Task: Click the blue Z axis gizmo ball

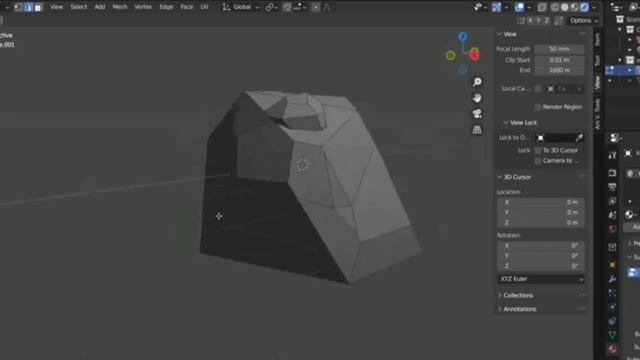Action: (462, 37)
